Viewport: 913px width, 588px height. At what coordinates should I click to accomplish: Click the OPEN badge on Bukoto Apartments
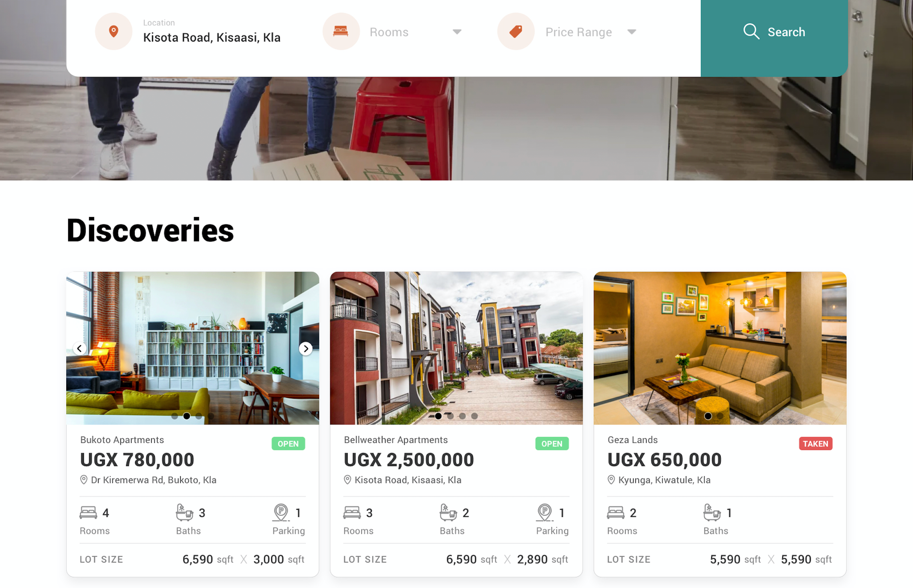[288, 444]
